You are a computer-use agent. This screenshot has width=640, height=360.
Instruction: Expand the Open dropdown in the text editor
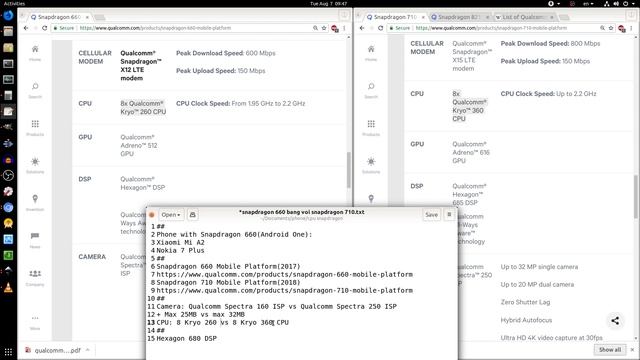(x=171, y=215)
